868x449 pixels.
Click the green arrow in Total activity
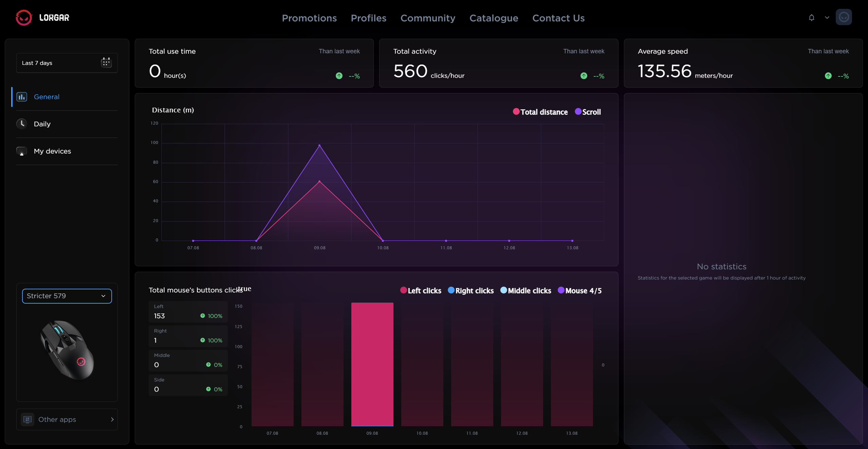(x=584, y=76)
